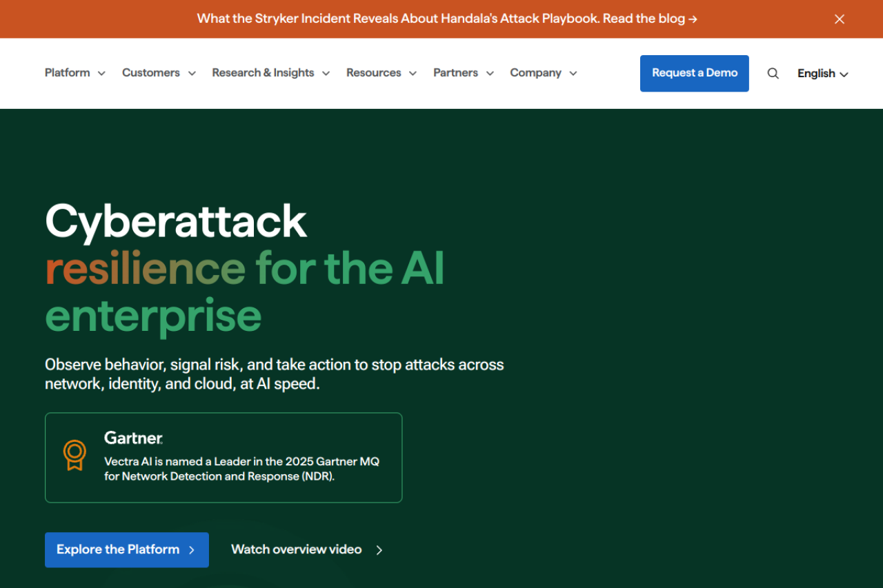The image size is (883, 588).
Task: Open the English language selector
Action: (823, 74)
